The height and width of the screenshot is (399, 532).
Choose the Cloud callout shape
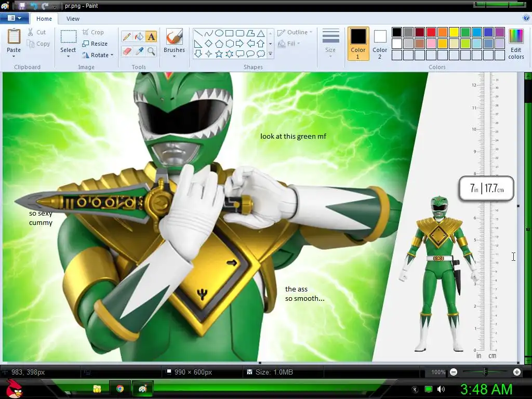pyautogui.click(x=261, y=54)
